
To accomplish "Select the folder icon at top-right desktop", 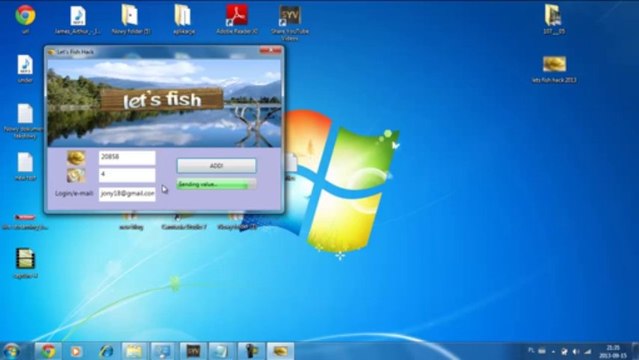I will (554, 20).
